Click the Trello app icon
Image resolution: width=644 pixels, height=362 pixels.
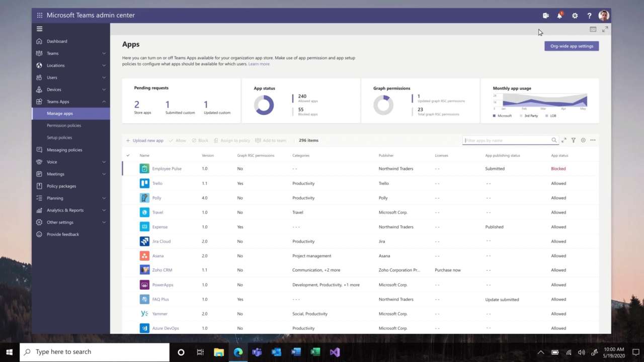[144, 184]
